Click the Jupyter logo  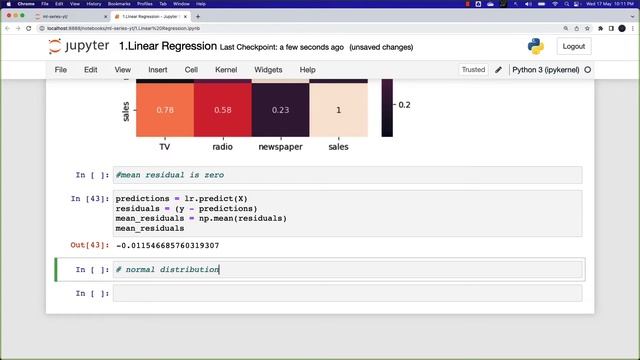pyautogui.click(x=79, y=46)
